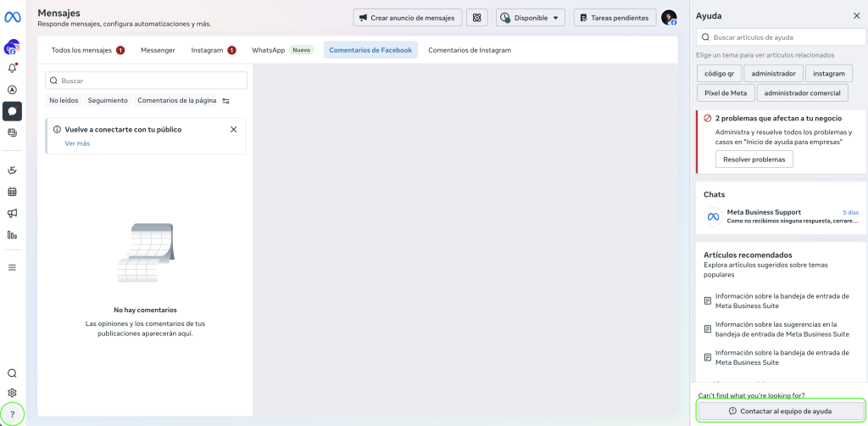This screenshot has height=426, width=868.
Task: Click the 'Artículos recomendados' heading
Action: (748, 255)
